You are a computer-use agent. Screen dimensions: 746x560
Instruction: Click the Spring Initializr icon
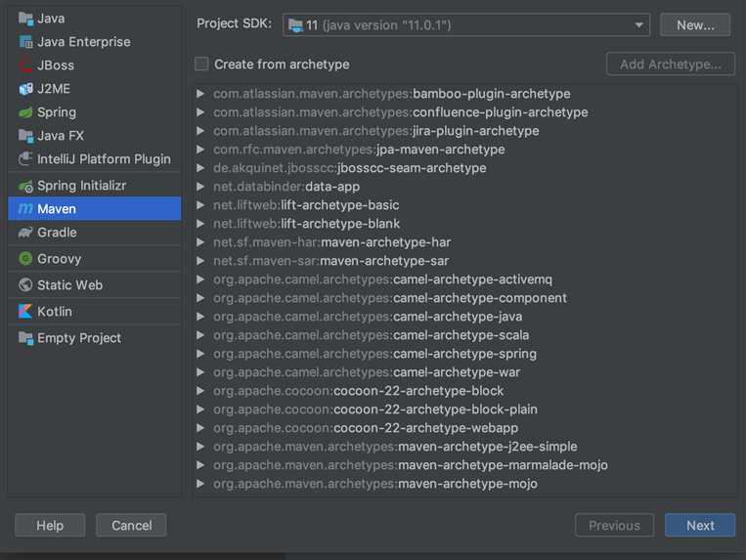click(x=25, y=186)
